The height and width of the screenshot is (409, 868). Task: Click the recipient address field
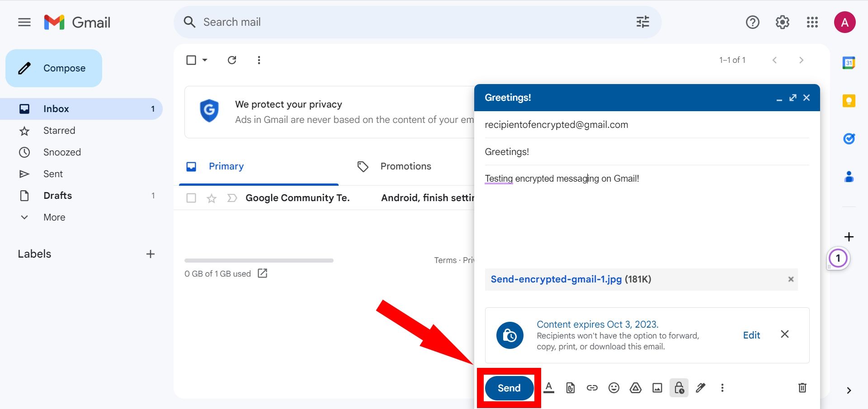647,125
